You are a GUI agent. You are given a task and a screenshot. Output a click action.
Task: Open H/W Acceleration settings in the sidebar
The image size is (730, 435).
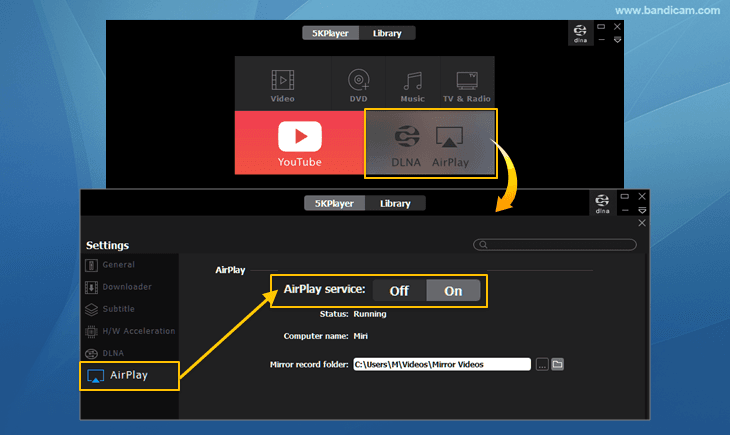[x=130, y=331]
